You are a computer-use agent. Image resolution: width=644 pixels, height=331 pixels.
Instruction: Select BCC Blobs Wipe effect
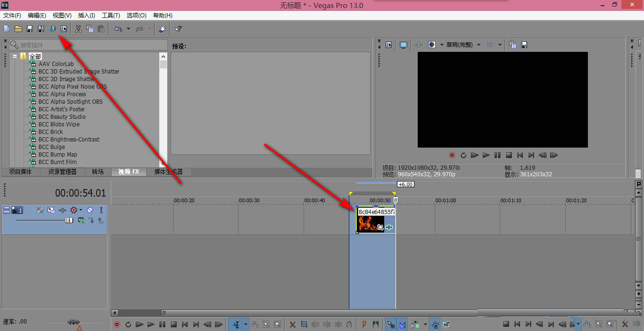point(59,124)
